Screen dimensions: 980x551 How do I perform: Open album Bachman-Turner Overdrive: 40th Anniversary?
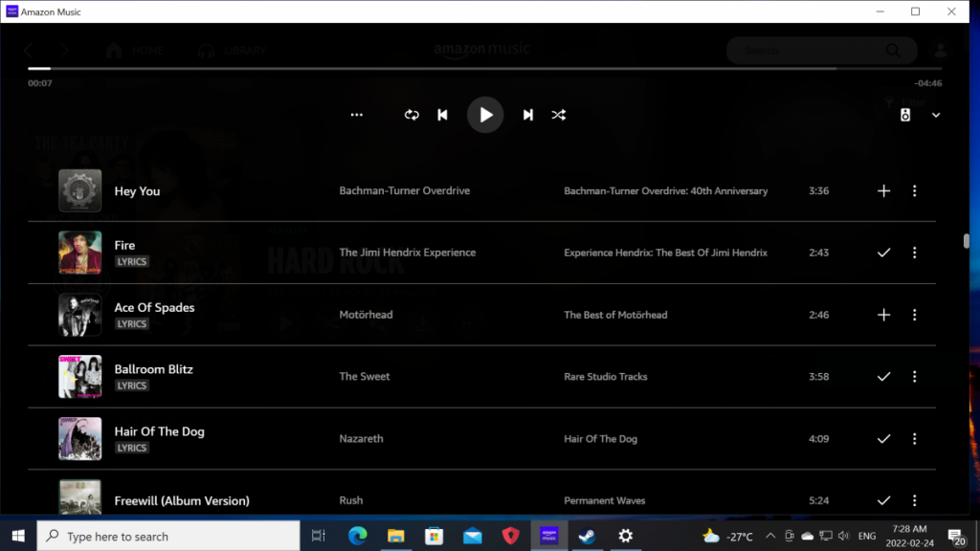point(666,191)
